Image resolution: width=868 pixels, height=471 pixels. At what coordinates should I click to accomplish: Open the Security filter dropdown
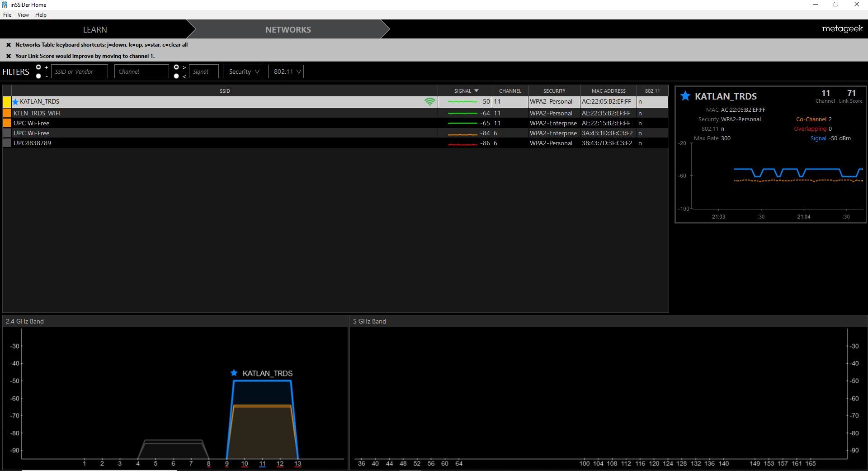[x=242, y=71]
